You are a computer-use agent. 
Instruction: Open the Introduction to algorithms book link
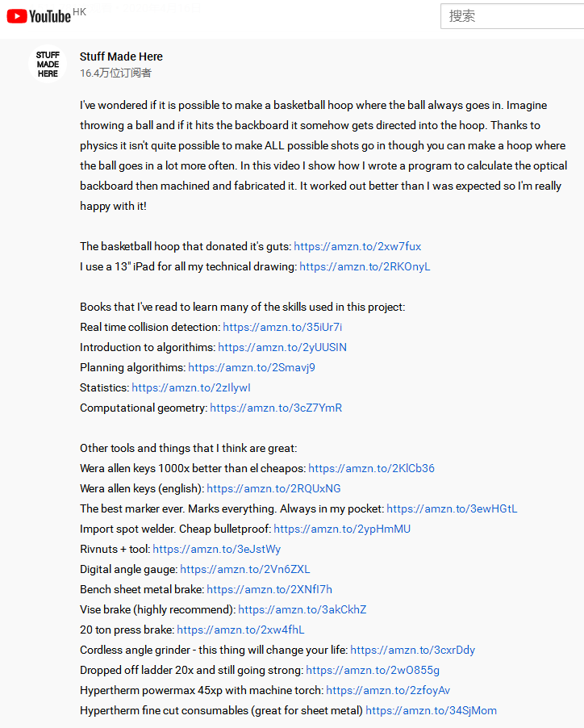point(282,347)
